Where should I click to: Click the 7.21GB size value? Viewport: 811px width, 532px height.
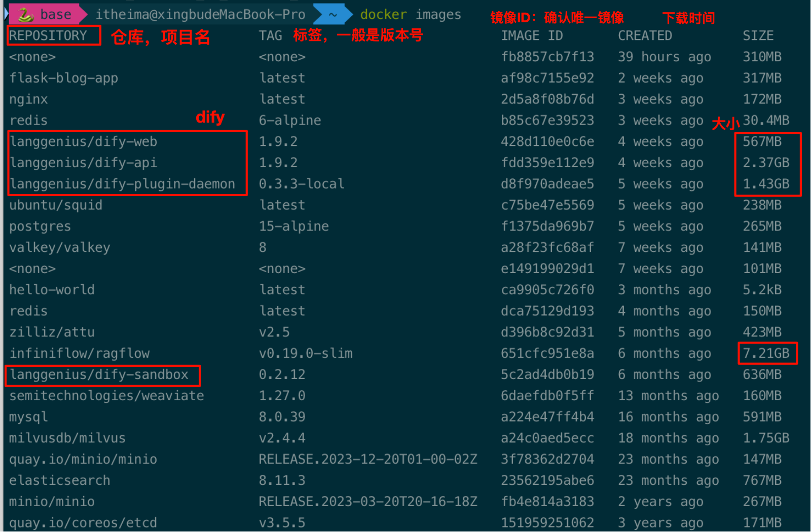click(766, 353)
